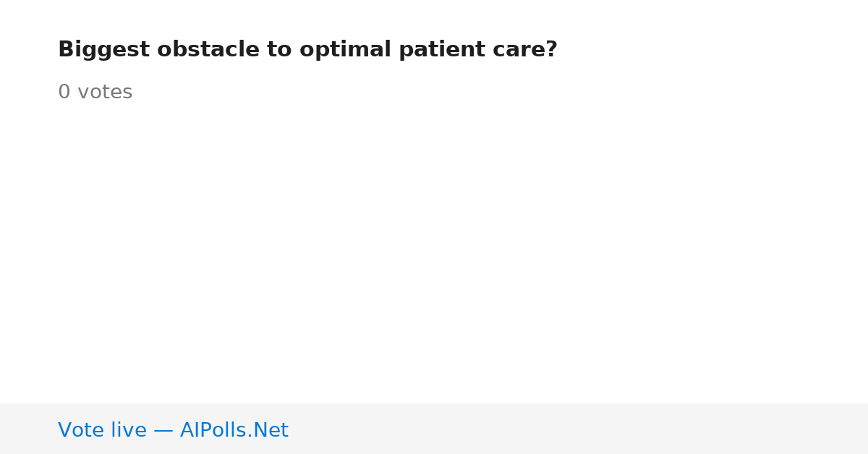Click the question mark in poll title
The width and height of the screenshot is (868, 454).
coord(552,50)
